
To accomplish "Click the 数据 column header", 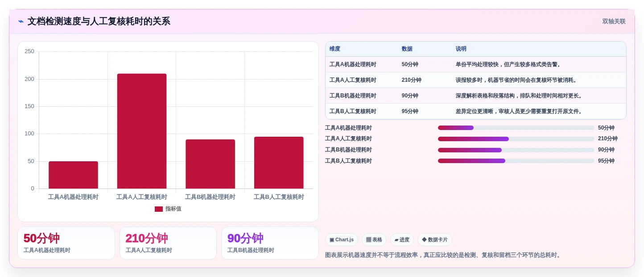I will pos(407,49).
